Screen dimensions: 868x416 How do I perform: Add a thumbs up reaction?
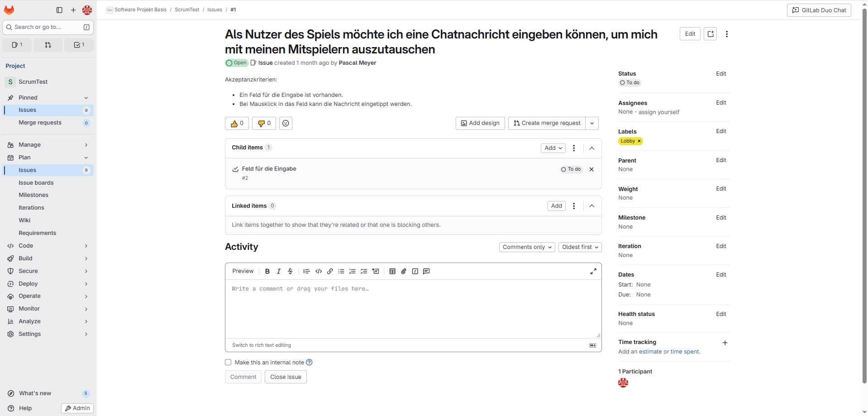pyautogui.click(x=237, y=124)
